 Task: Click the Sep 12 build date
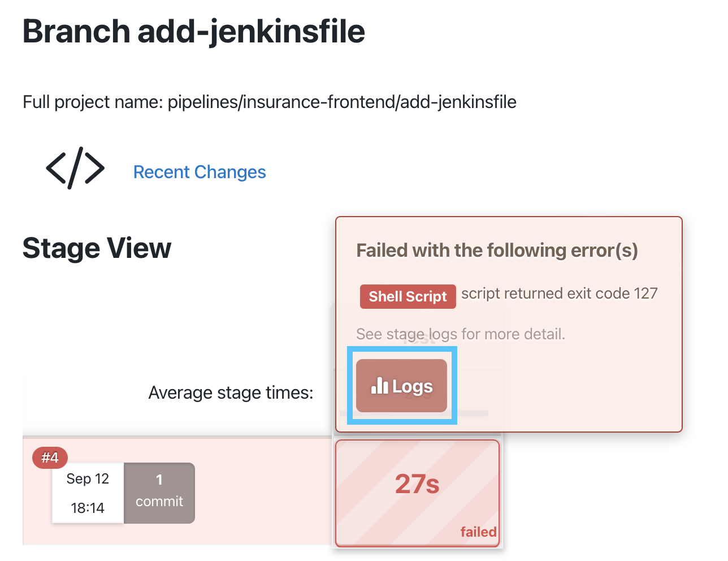tap(88, 479)
